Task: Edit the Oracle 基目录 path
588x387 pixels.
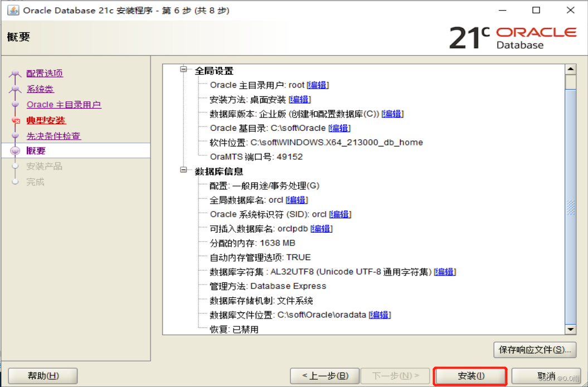Action: pyautogui.click(x=339, y=128)
